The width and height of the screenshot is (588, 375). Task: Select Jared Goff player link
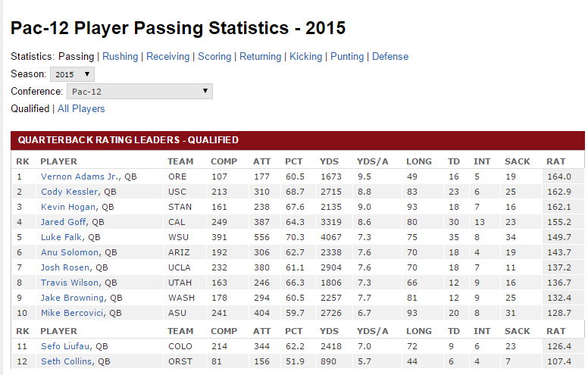(x=64, y=222)
